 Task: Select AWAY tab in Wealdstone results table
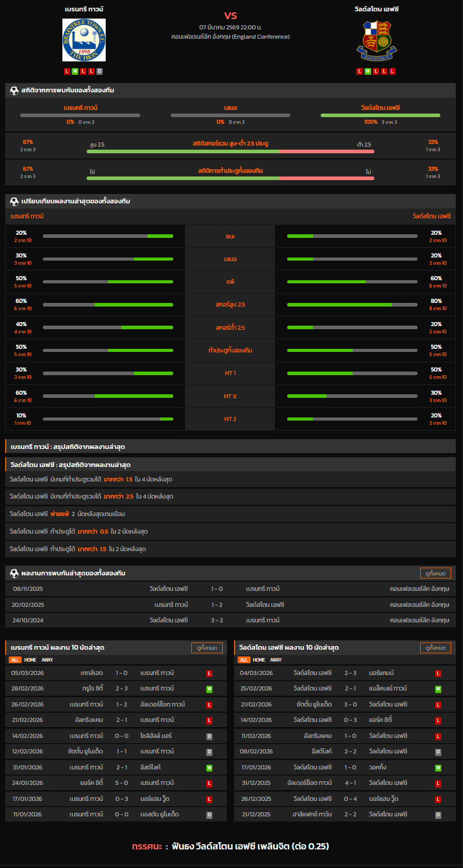point(276,660)
